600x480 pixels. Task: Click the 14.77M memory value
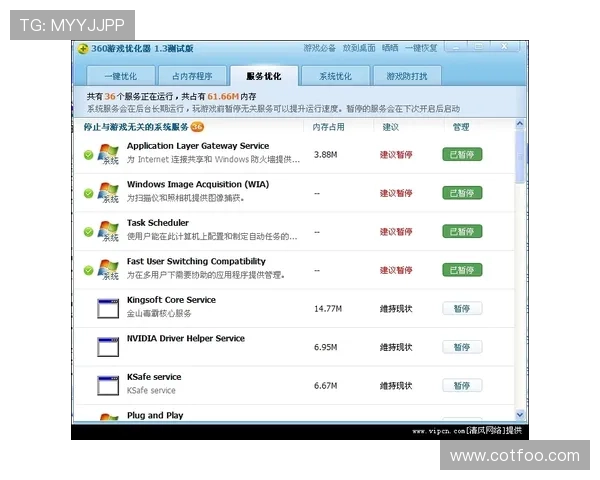tap(328, 309)
